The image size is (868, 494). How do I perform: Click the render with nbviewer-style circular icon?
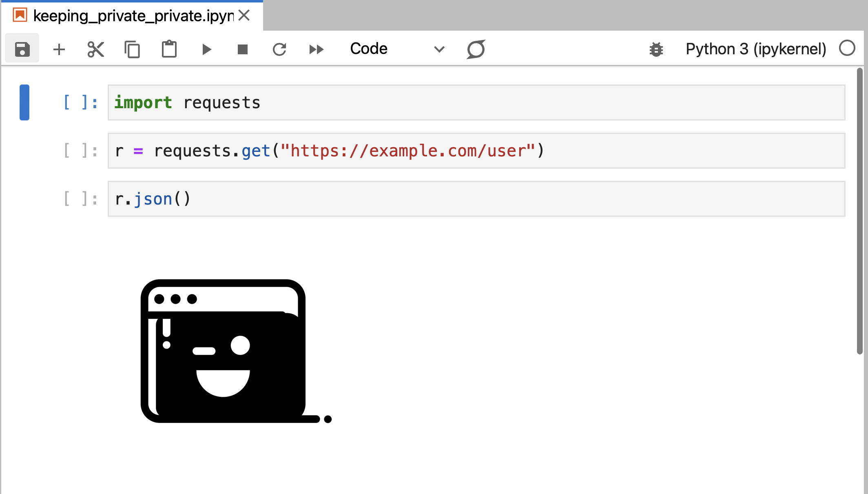(476, 49)
